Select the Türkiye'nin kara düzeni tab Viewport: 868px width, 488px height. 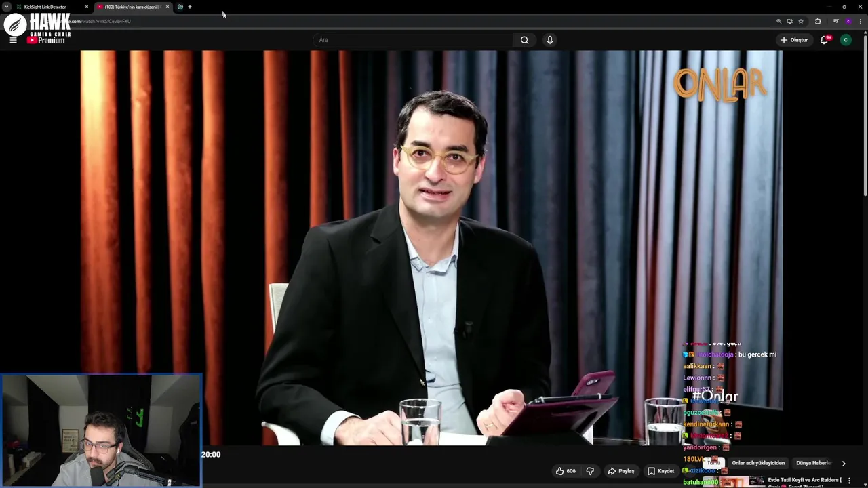click(x=132, y=7)
